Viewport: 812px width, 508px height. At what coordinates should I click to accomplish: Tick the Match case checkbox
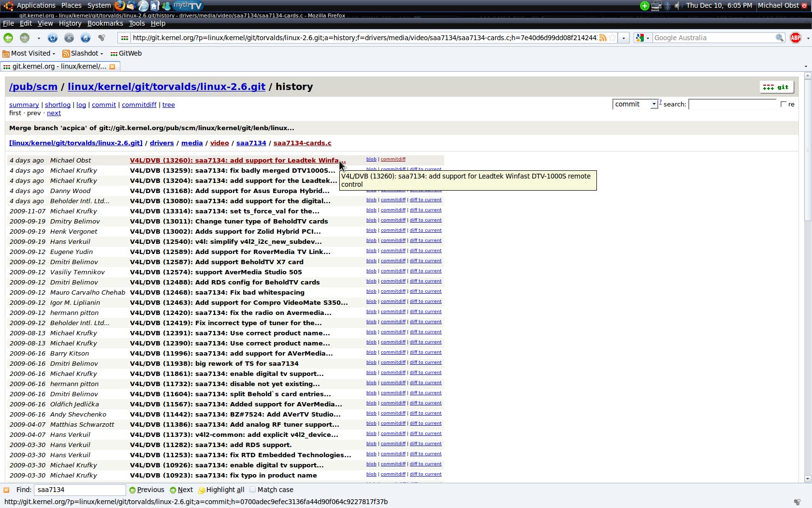[252, 490]
